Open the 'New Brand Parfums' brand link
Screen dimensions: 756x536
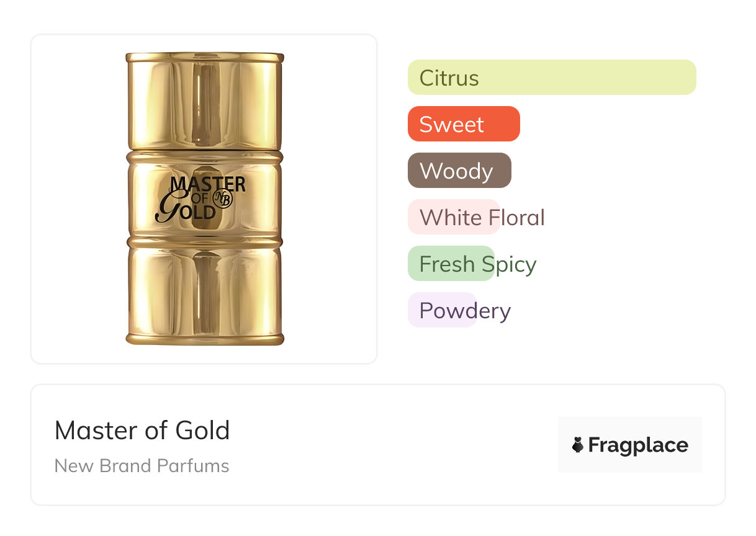(x=142, y=466)
